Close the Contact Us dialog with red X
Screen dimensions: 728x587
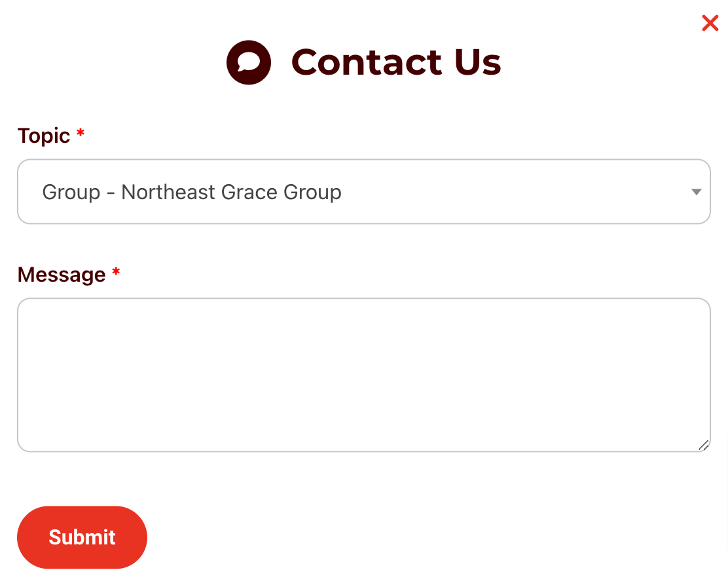(710, 23)
